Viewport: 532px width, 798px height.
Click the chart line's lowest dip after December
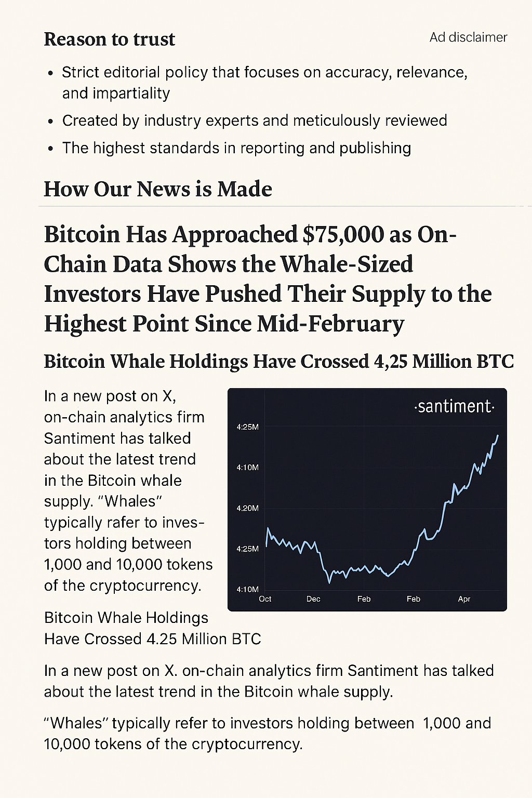click(329, 582)
